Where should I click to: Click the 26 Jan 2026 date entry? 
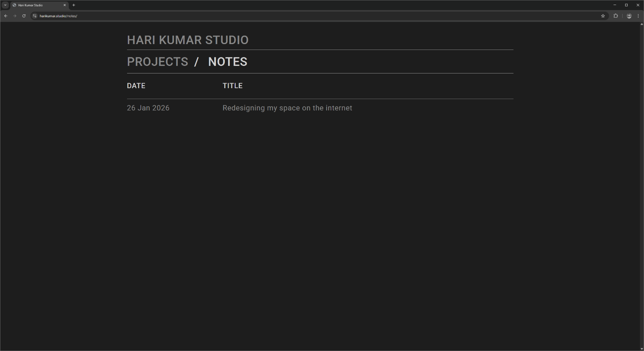148,108
